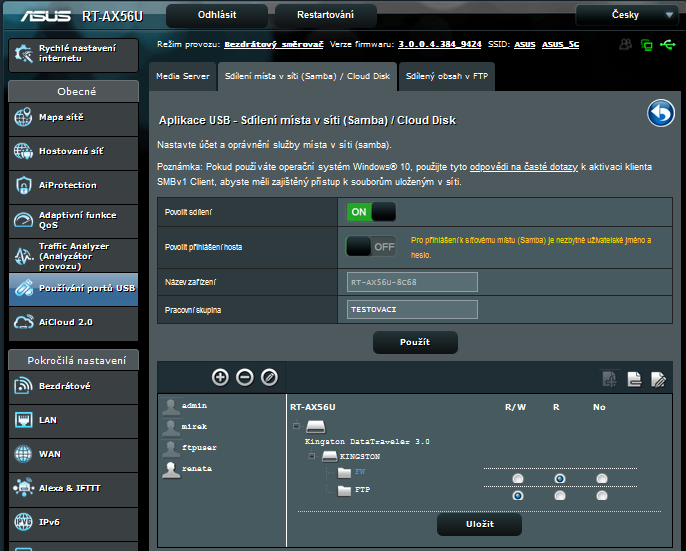686x551 pixels.
Task: Click the edit user account pencil icon
Action: tap(269, 377)
